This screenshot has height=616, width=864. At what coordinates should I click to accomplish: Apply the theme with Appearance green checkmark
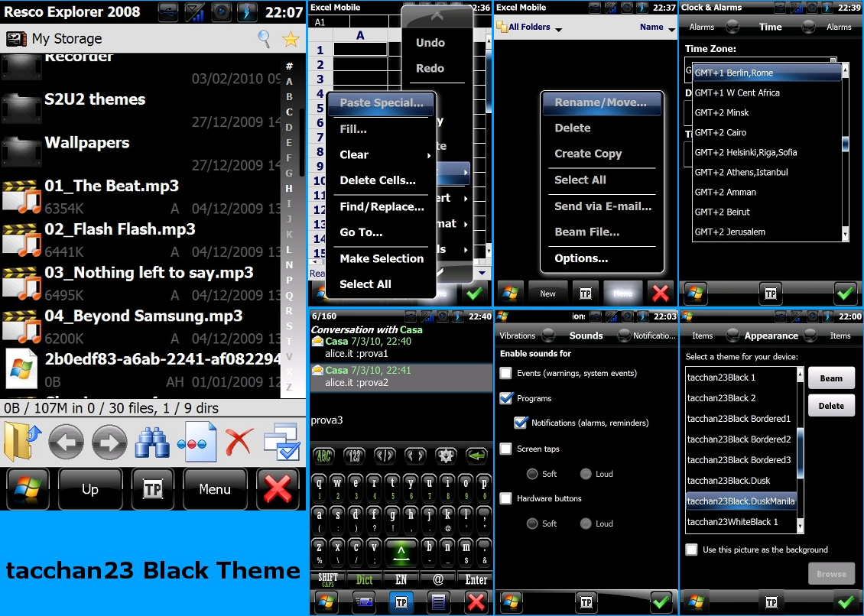coord(846,601)
